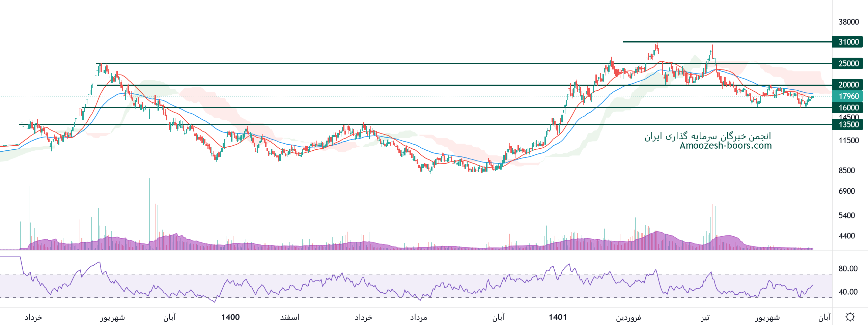This screenshot has height=325, width=868.
Task: Select the اسفند month label on timeline
Action: point(290,317)
